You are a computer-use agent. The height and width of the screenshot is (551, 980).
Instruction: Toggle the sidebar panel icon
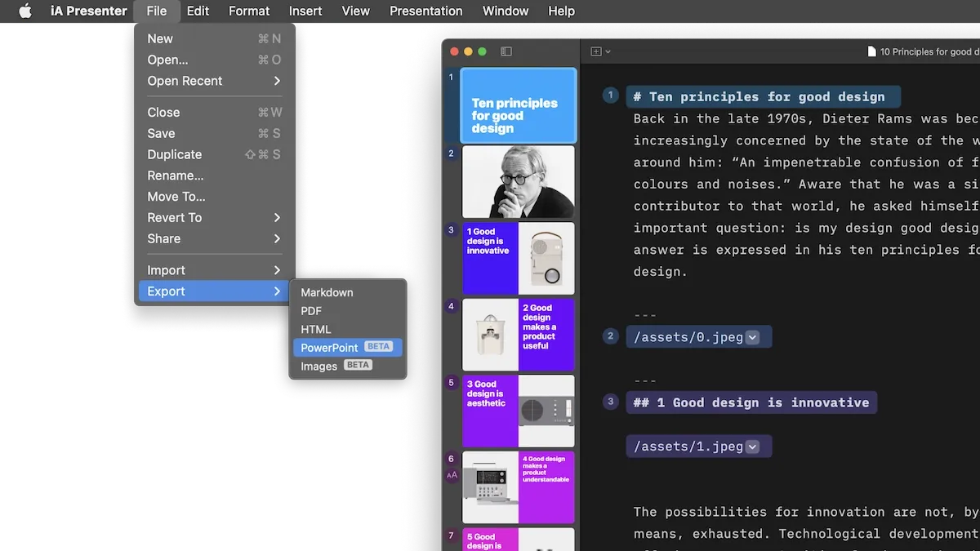506,51
